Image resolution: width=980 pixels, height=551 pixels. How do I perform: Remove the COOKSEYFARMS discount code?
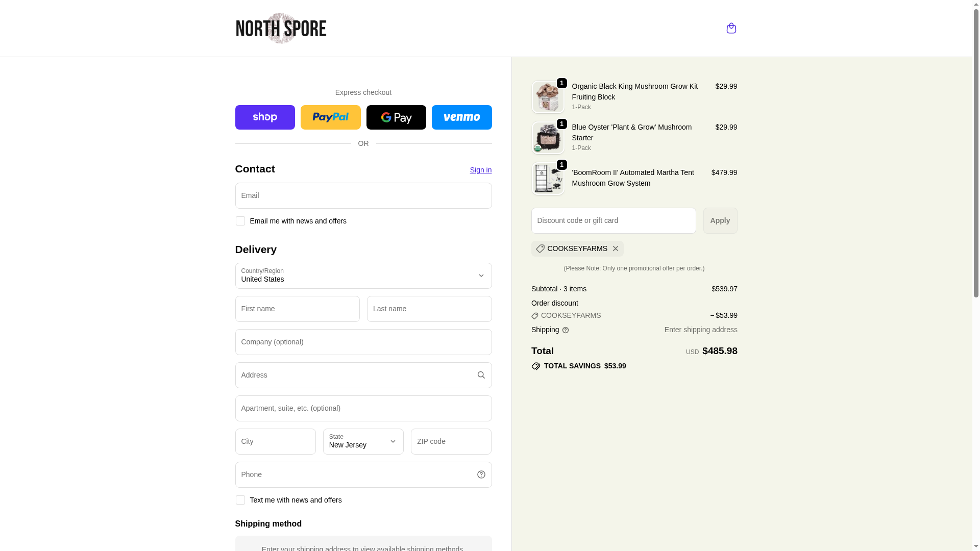(x=616, y=248)
